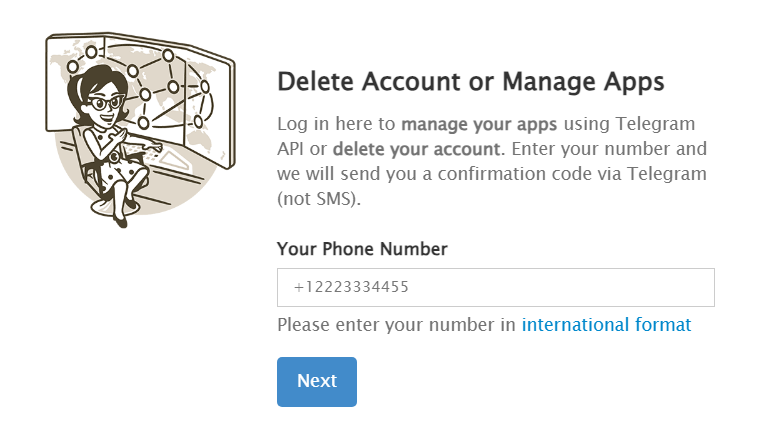Click the Please enter your number hint text

tap(396, 325)
